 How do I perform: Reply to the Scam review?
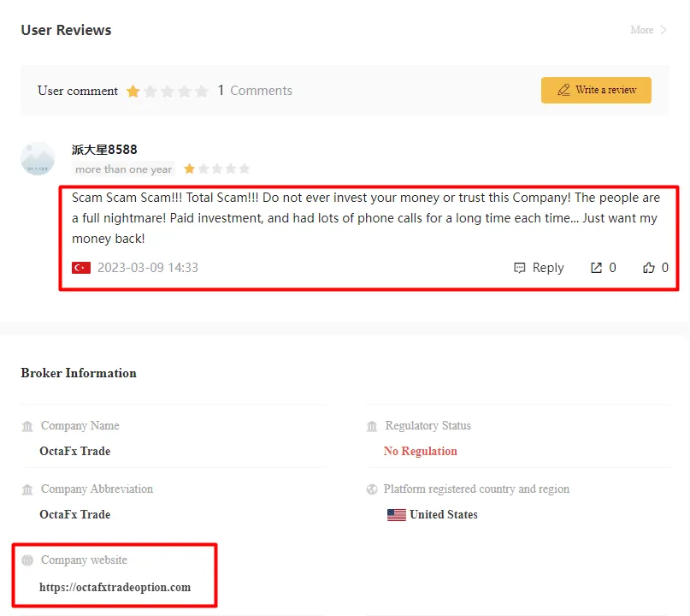tap(539, 268)
